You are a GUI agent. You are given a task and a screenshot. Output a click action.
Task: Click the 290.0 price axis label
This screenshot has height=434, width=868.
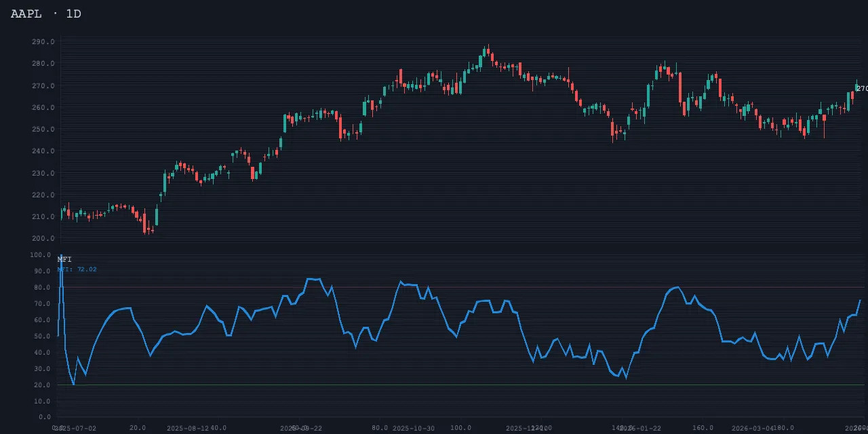[x=43, y=42]
